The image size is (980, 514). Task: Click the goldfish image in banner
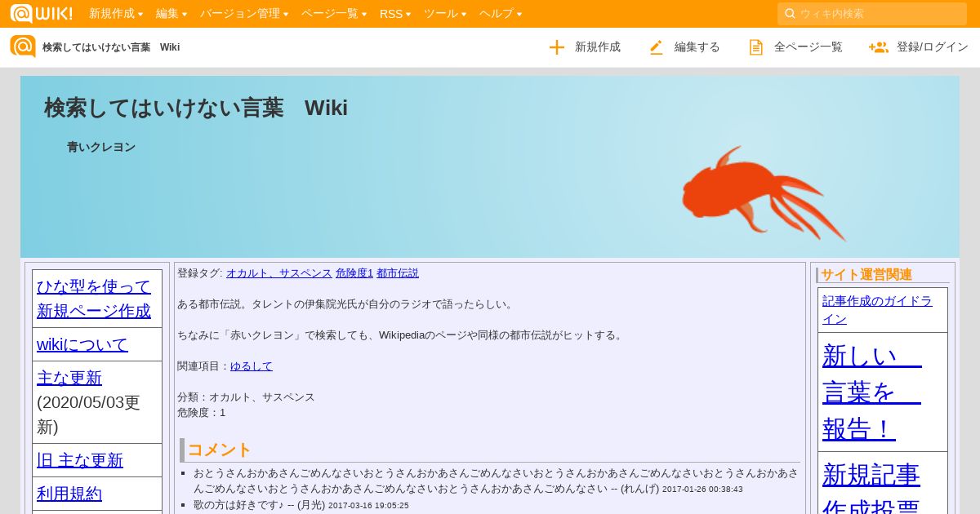click(764, 193)
